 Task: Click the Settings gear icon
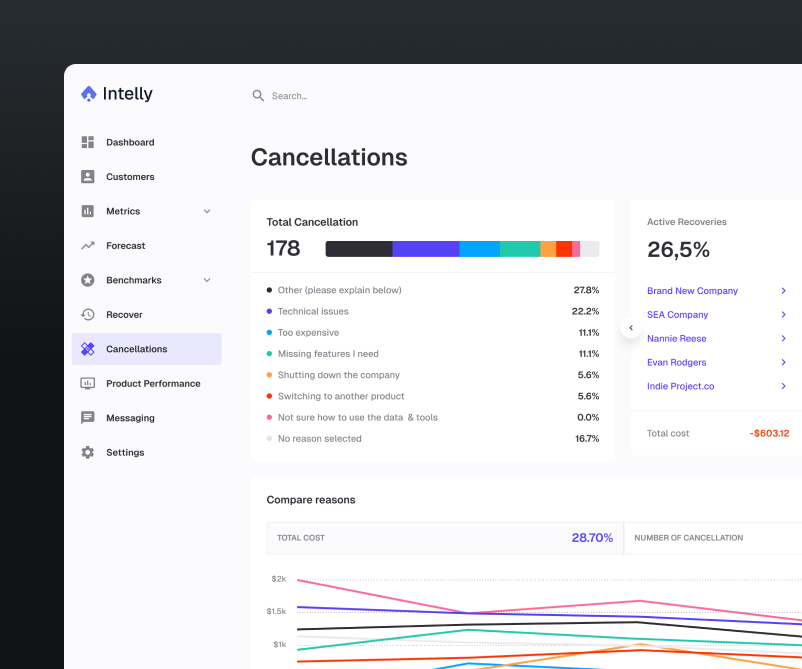pyautogui.click(x=88, y=452)
